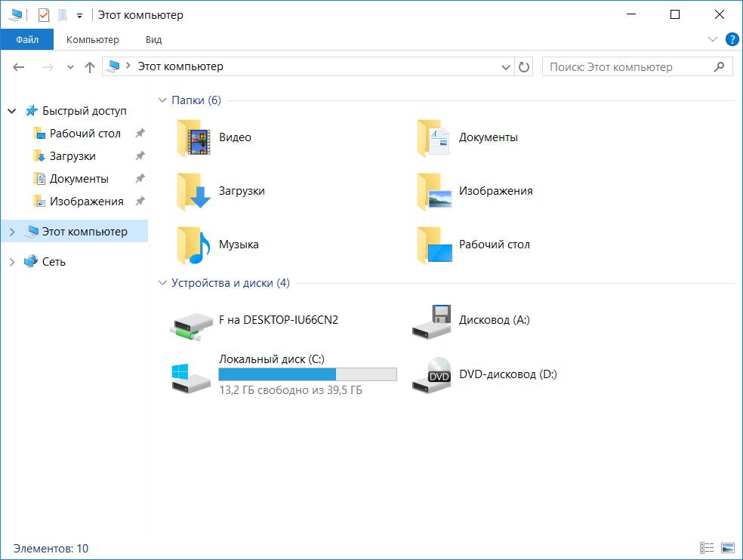
Task: Click the Up one level arrow
Action: pos(90,67)
